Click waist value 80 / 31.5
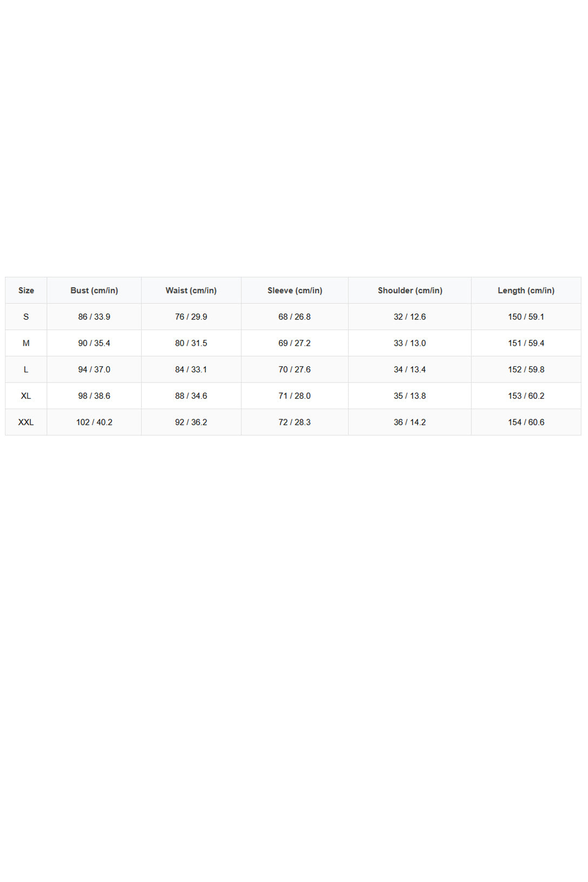Screen dimensions: 588x882 191,343
